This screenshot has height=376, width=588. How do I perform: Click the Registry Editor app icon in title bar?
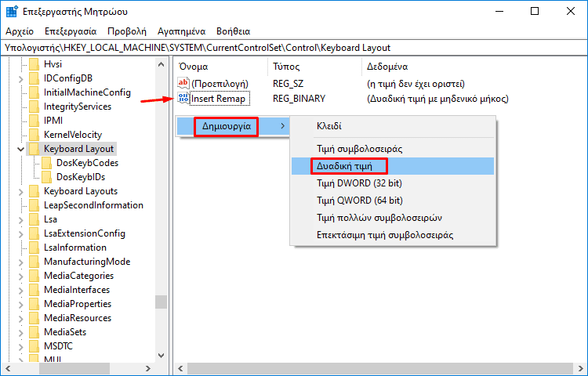[12, 12]
